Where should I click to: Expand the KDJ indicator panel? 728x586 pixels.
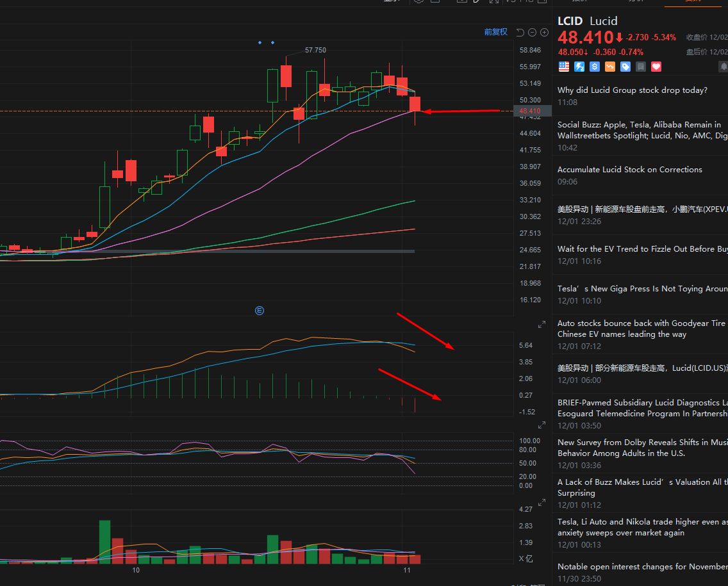point(542,425)
